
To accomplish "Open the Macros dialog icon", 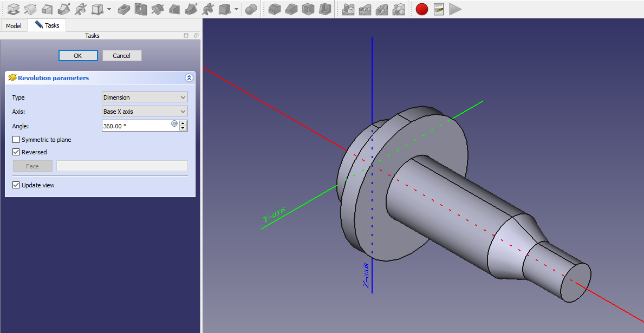I will click(439, 9).
